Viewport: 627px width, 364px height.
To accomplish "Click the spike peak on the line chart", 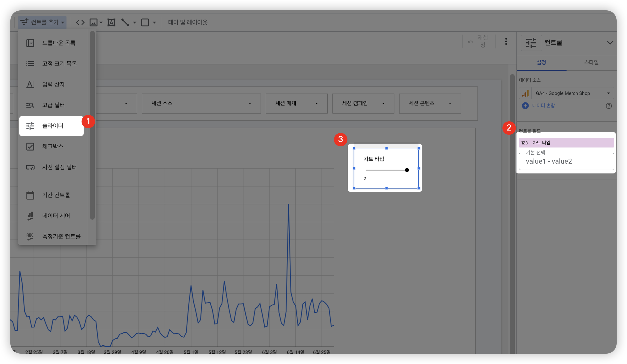I will pyautogui.click(x=288, y=205).
